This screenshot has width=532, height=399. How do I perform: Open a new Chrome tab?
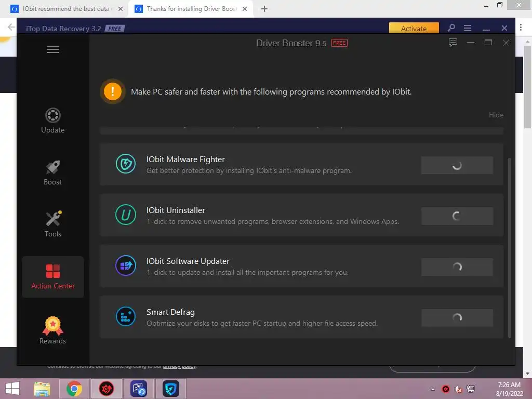(264, 9)
